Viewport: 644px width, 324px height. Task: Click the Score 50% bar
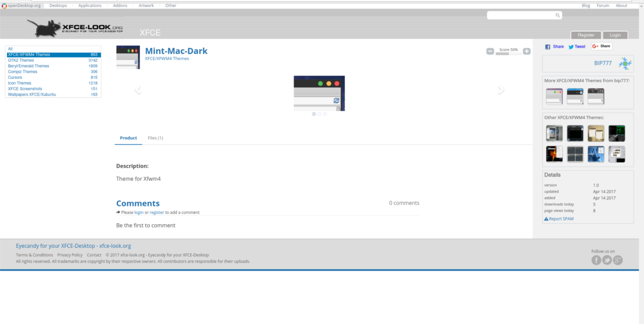coord(508,54)
